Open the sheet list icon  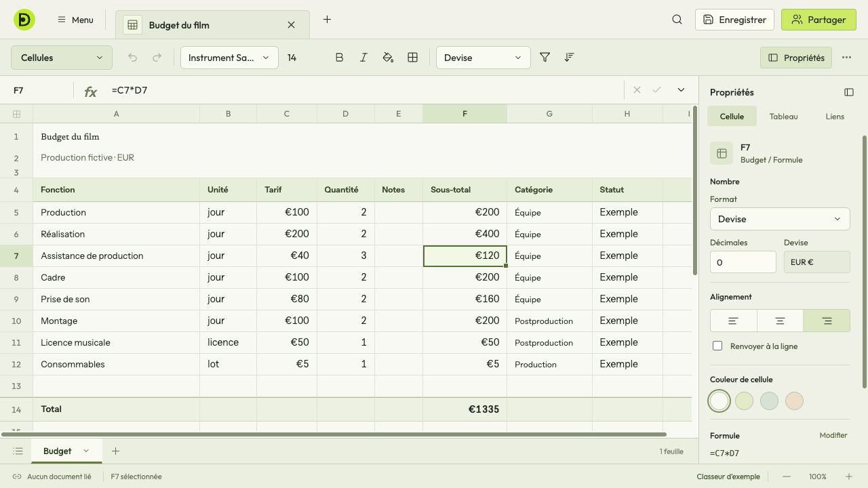click(x=18, y=451)
